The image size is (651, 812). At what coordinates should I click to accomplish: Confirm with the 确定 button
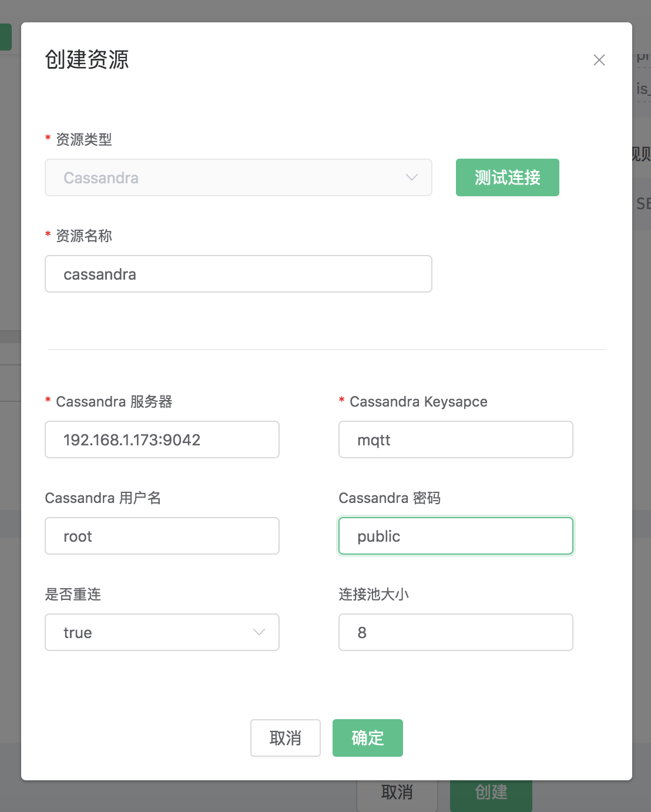point(367,738)
